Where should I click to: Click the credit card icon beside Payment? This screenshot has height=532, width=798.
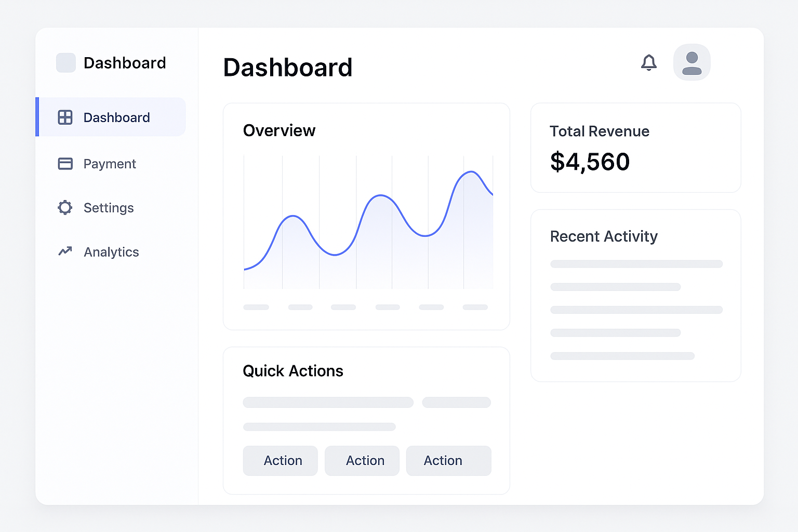pyautogui.click(x=65, y=164)
